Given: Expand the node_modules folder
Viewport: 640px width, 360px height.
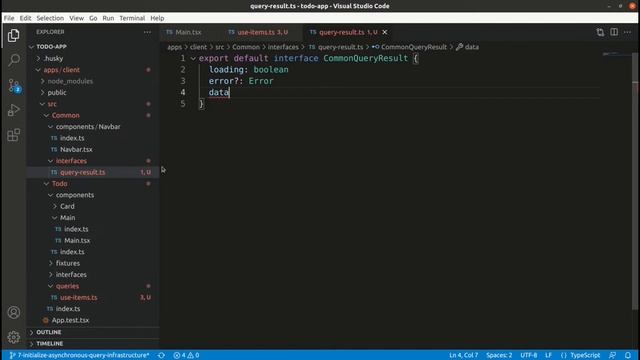Looking at the screenshot, I should 70,81.
